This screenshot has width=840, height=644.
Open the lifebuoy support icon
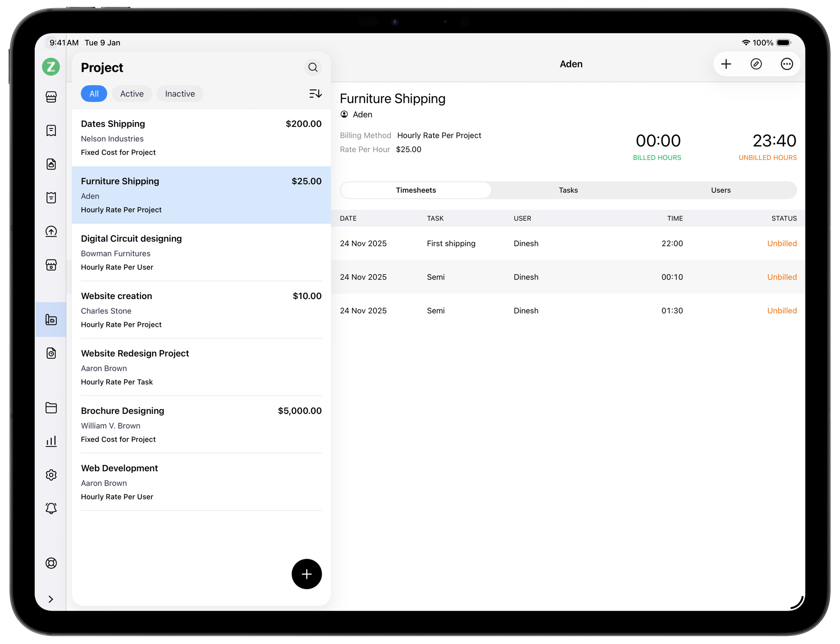[51, 563]
